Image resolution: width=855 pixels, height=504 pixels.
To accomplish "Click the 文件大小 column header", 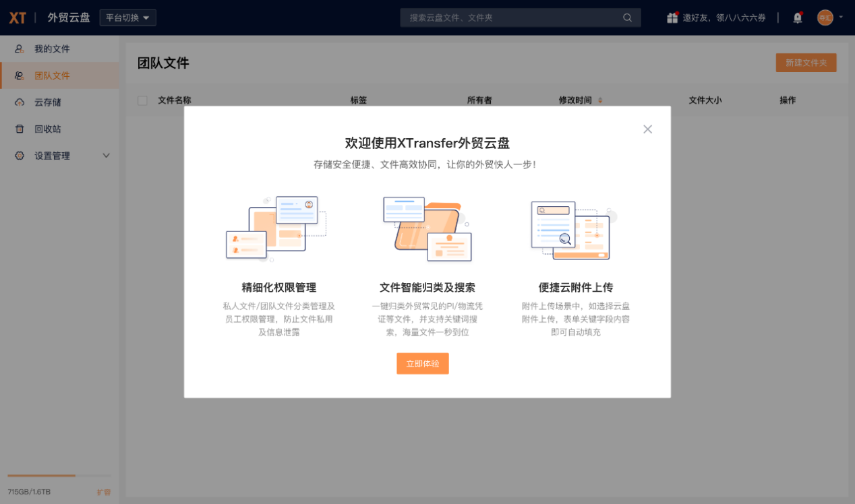I will (705, 100).
